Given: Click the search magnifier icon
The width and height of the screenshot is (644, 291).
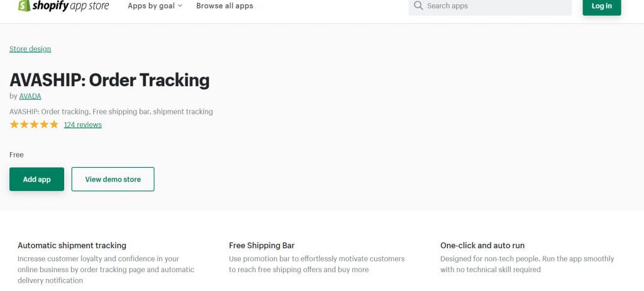Looking at the screenshot, I should pyautogui.click(x=418, y=6).
